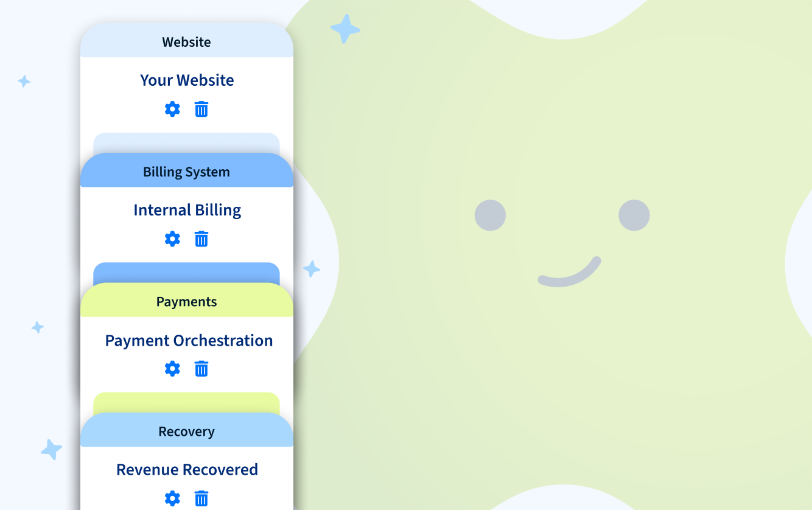Delete the Payment Orchestration entry
This screenshot has height=510, width=812.
point(201,368)
